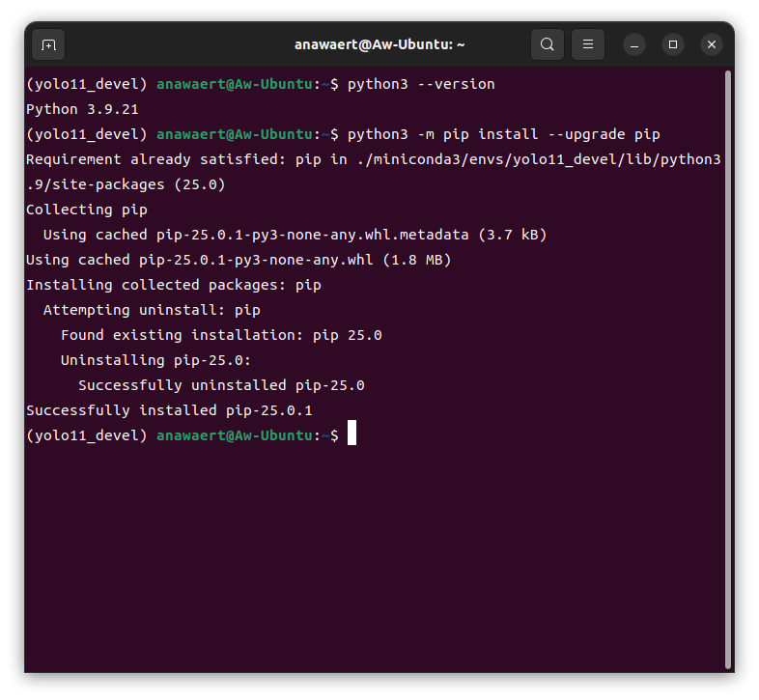The image size is (759, 700).
Task: Open the hamburger main menu
Action: (x=588, y=44)
